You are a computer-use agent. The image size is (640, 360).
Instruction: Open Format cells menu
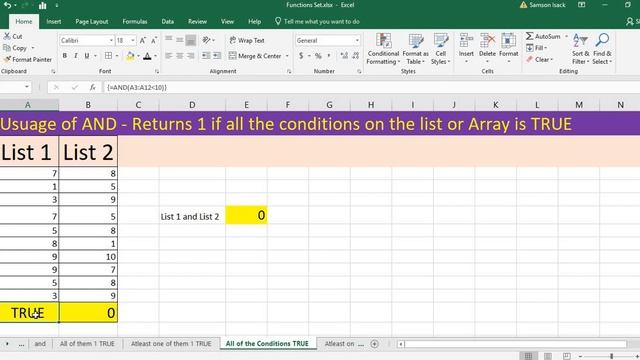click(509, 49)
